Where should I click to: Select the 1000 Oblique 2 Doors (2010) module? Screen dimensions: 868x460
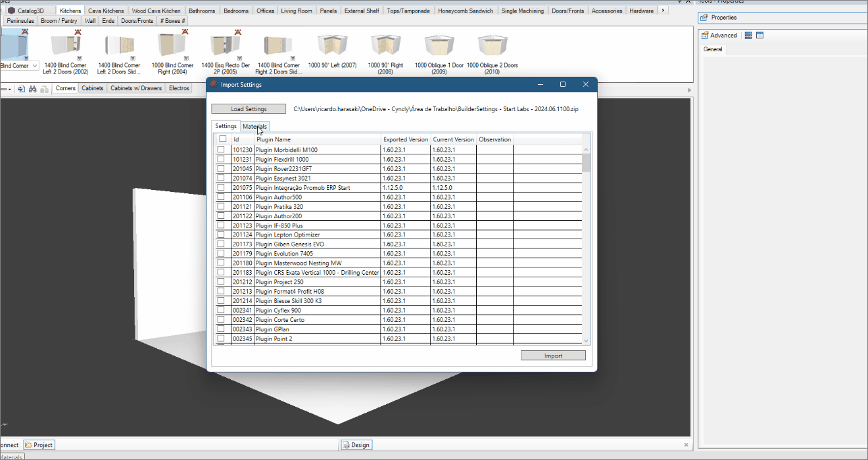coord(492,45)
